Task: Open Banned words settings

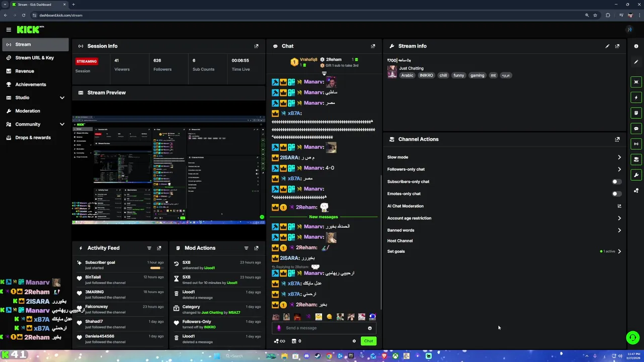Action: pyautogui.click(x=504, y=230)
